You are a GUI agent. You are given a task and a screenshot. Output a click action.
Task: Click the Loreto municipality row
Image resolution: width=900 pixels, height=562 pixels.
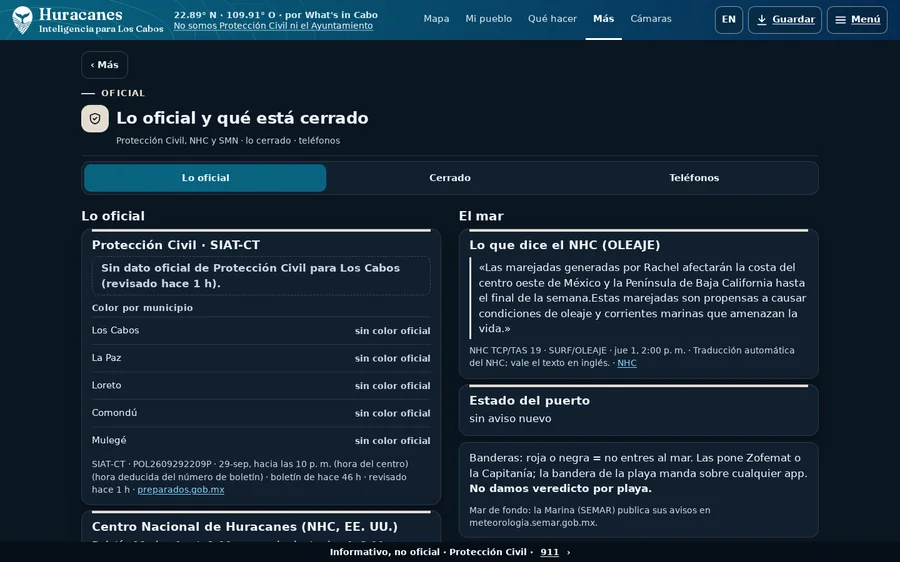tap(261, 386)
